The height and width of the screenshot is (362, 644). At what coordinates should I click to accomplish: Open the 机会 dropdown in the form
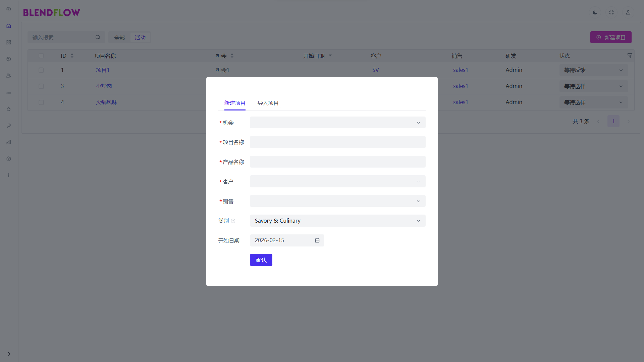point(337,123)
